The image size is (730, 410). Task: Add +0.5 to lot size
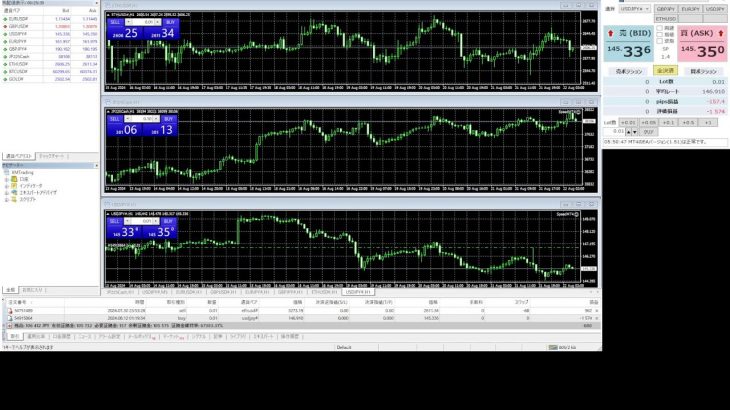[687, 122]
